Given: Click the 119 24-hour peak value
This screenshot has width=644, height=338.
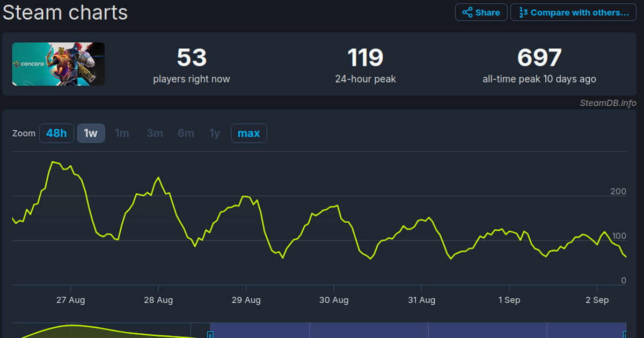Looking at the screenshot, I should (365, 58).
